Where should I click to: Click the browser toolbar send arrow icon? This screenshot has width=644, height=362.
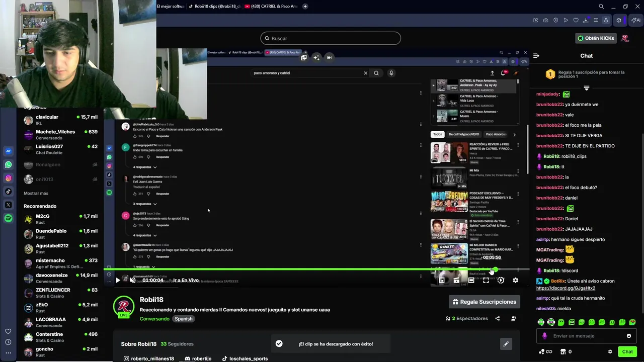pos(566,20)
